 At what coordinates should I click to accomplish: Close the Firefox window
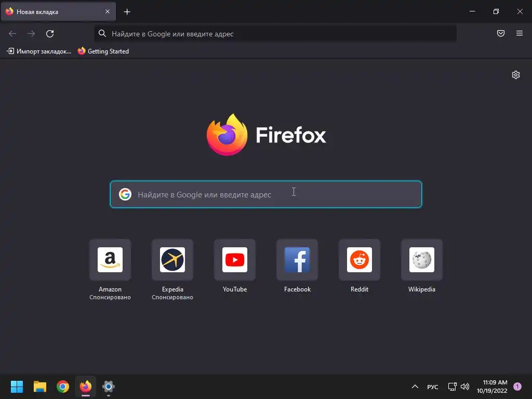tap(520, 11)
